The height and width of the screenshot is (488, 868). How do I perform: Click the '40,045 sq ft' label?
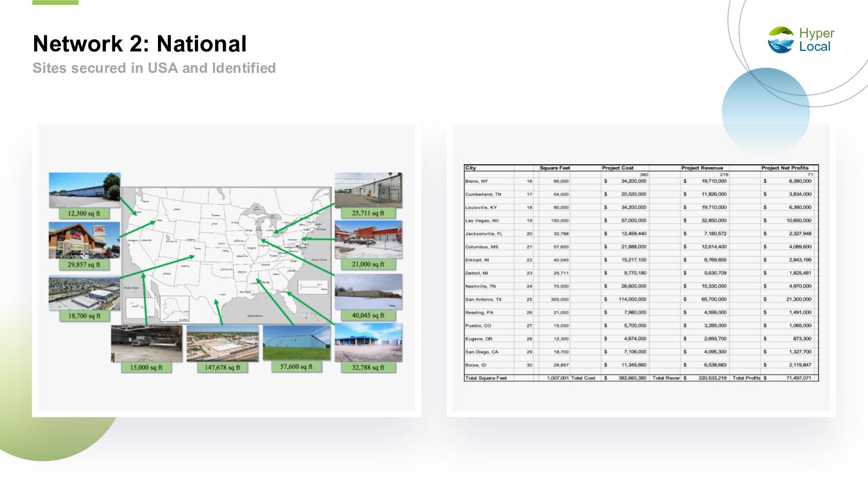point(368,315)
